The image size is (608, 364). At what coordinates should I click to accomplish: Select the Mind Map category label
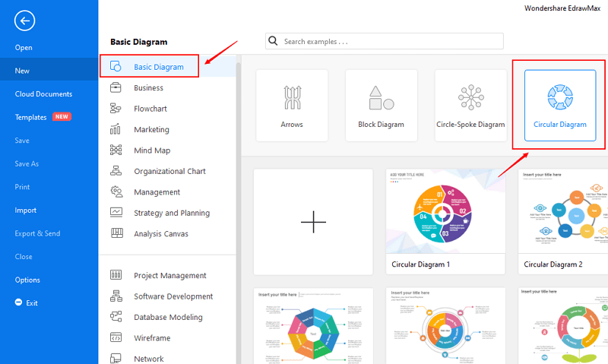[152, 150]
